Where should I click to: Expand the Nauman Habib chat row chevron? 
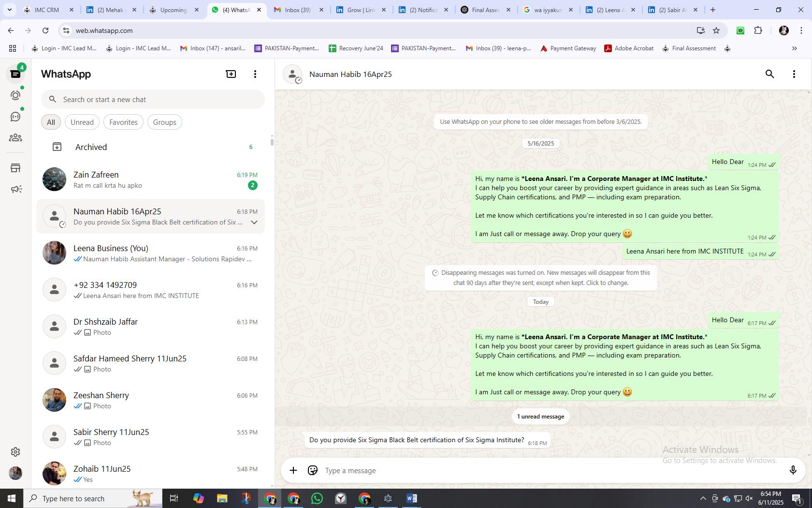click(254, 223)
